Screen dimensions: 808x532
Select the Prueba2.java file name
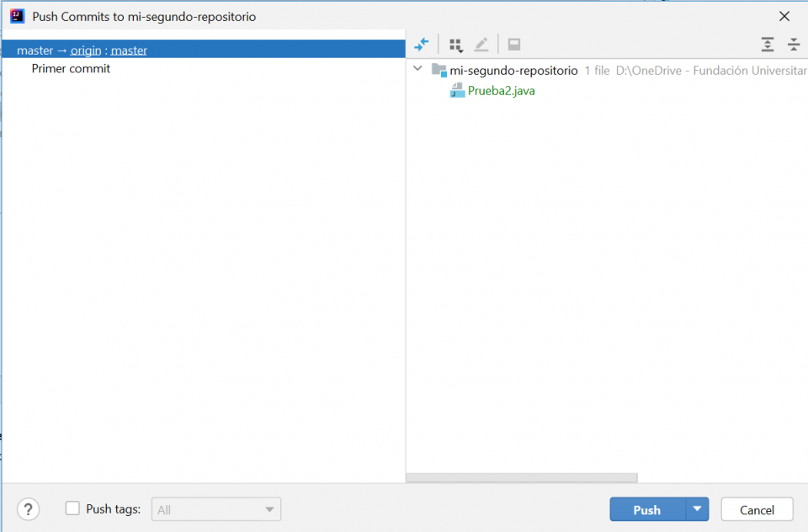click(501, 91)
